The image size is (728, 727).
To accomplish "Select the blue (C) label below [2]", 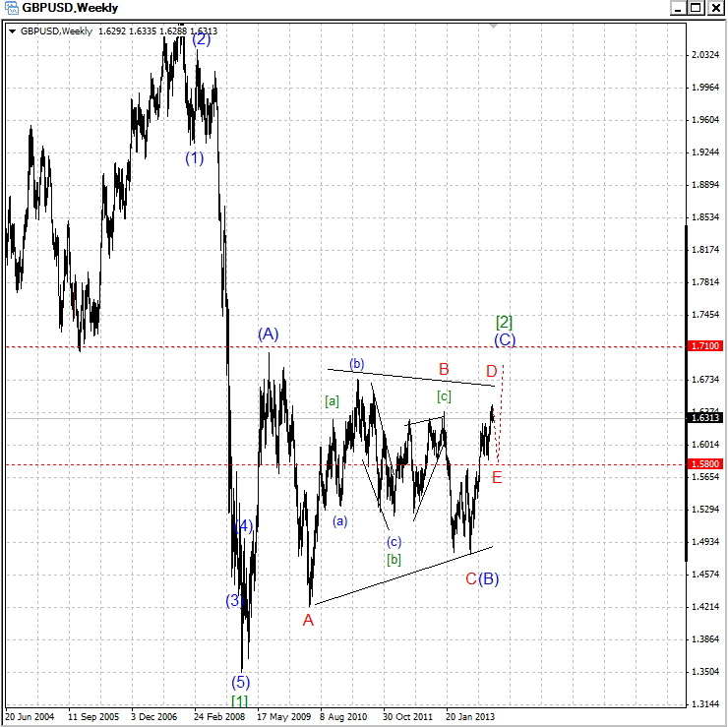I will click(x=505, y=339).
